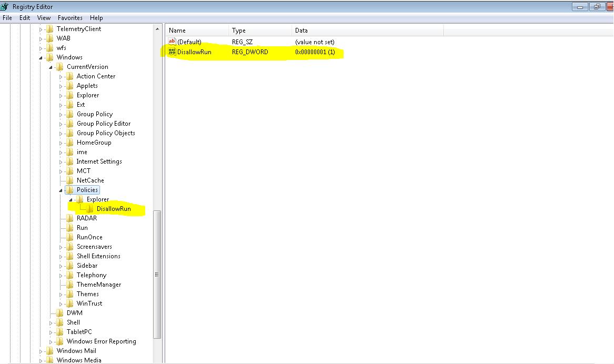Click the HomeGroup folder icon

69,143
